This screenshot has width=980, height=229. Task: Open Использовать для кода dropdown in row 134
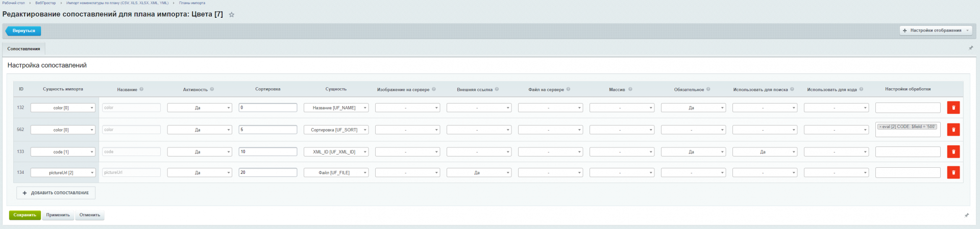836,172
